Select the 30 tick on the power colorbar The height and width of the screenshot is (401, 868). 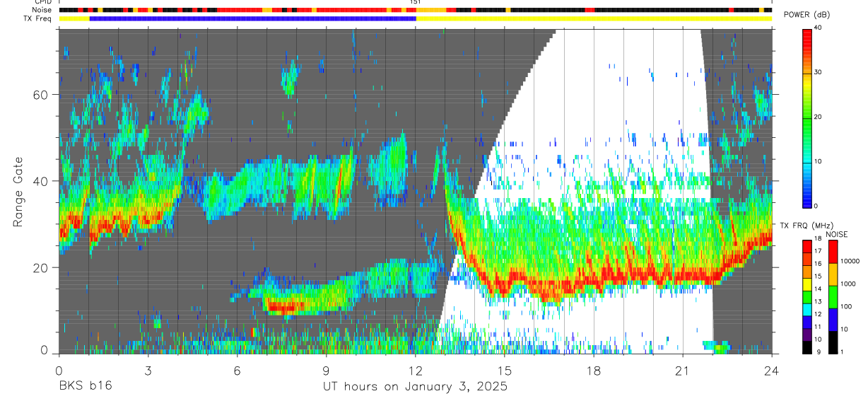point(819,72)
